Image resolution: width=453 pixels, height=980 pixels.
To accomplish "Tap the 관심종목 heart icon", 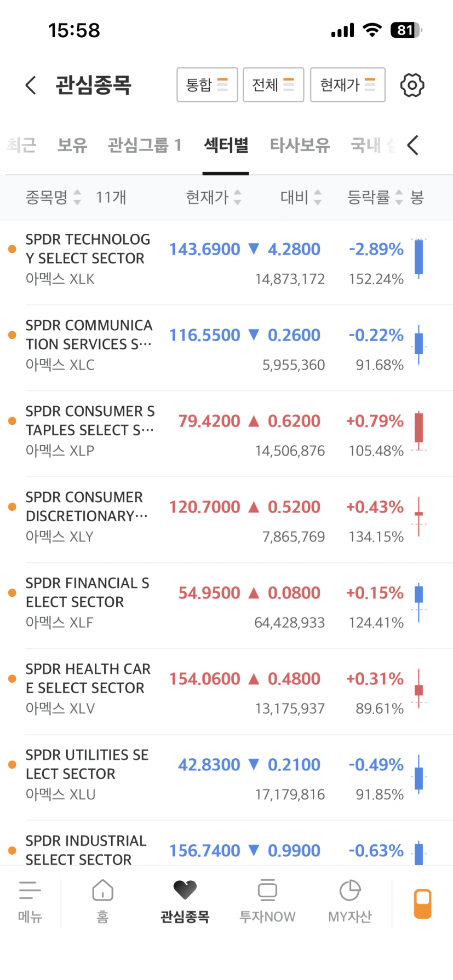I will tap(185, 891).
